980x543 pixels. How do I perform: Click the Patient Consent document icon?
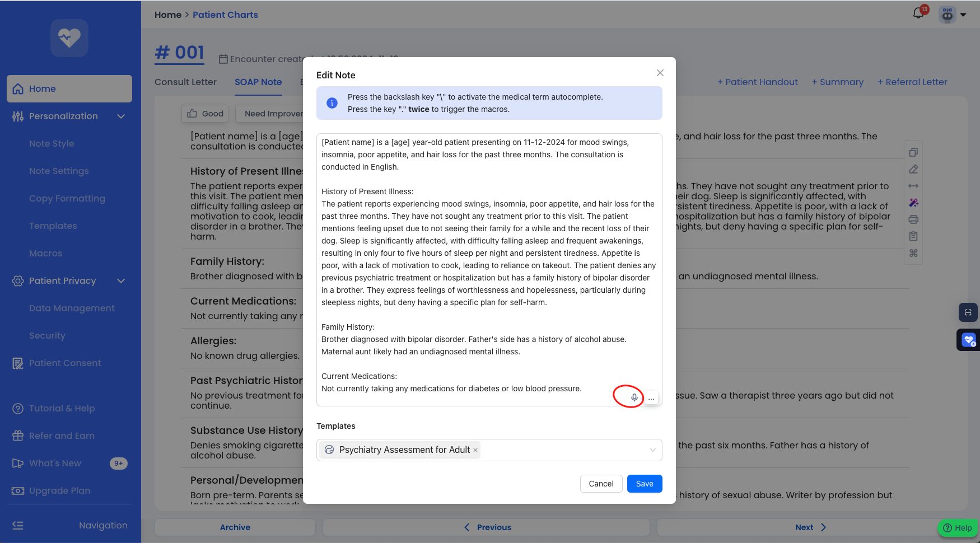coord(18,363)
